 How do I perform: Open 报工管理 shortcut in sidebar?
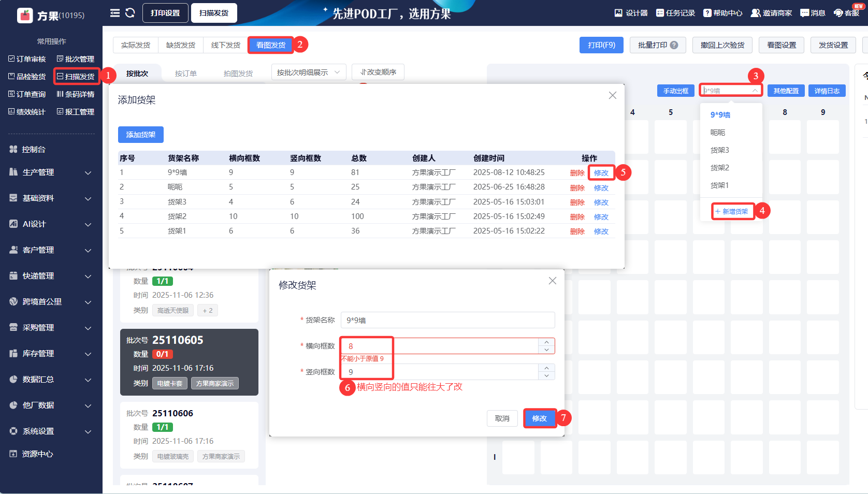76,112
